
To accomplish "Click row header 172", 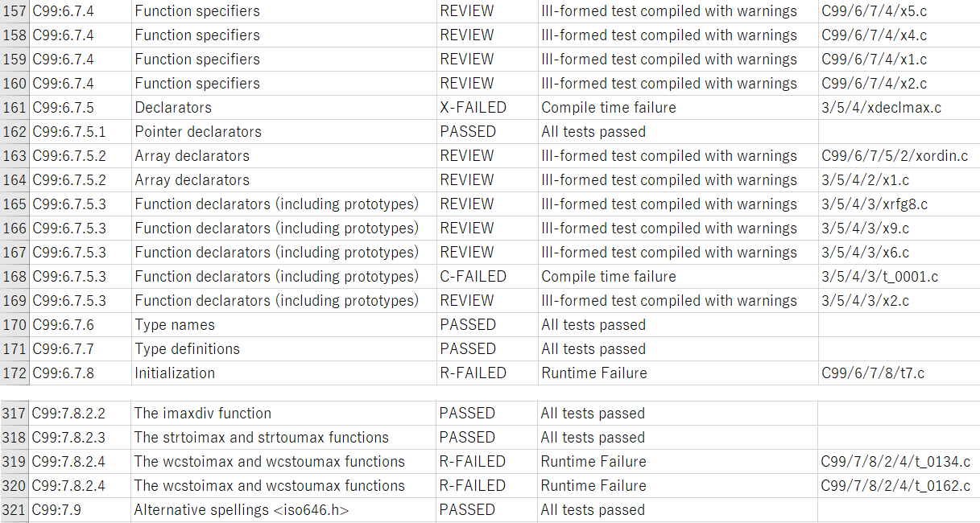I will click(14, 373).
